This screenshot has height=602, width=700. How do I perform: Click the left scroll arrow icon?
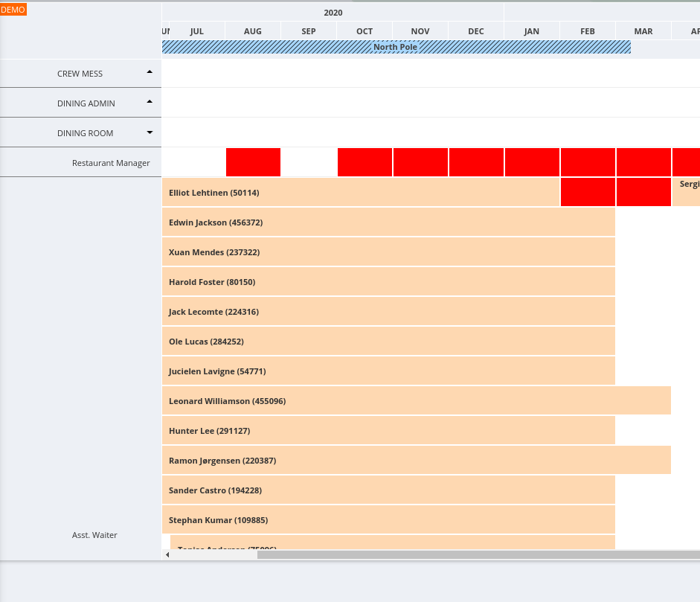(x=167, y=554)
